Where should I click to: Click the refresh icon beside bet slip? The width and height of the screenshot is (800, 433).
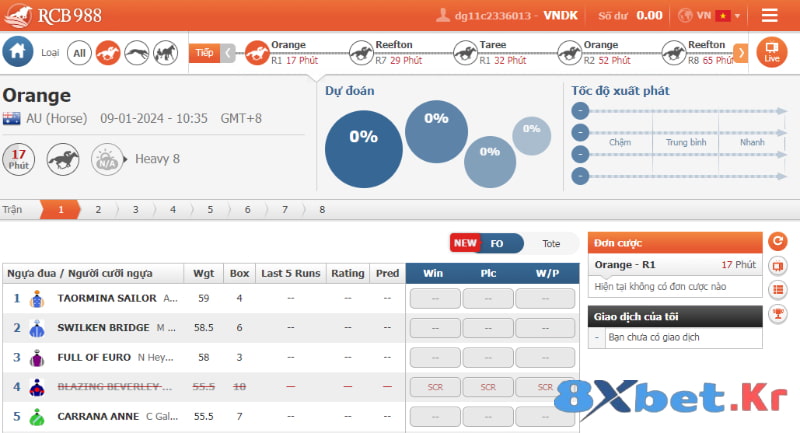777,242
